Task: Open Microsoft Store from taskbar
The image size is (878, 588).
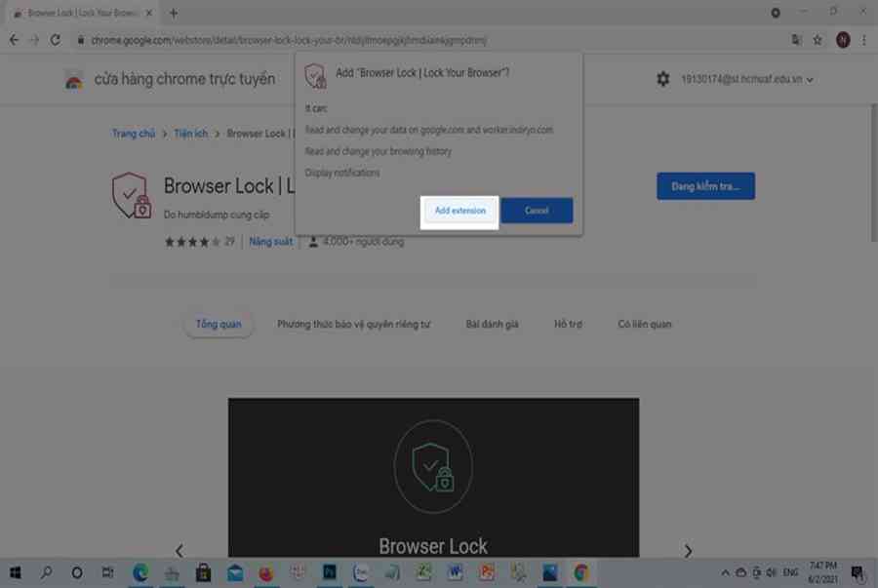Action: pyautogui.click(x=203, y=572)
